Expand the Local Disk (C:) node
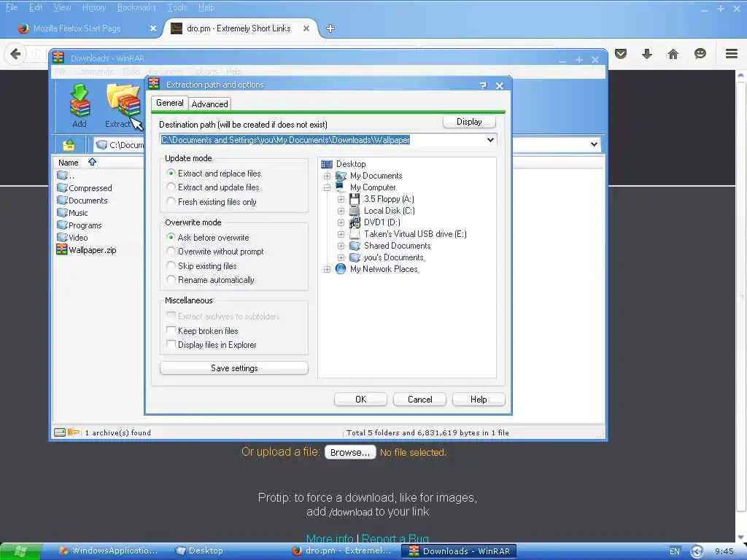 click(341, 211)
